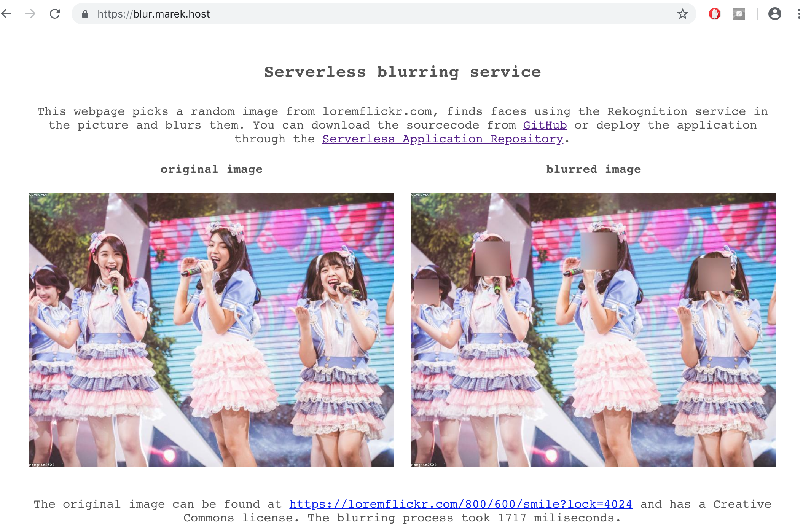Open the GitHub sourcecode link
This screenshot has height=532, width=803.
[545, 125]
